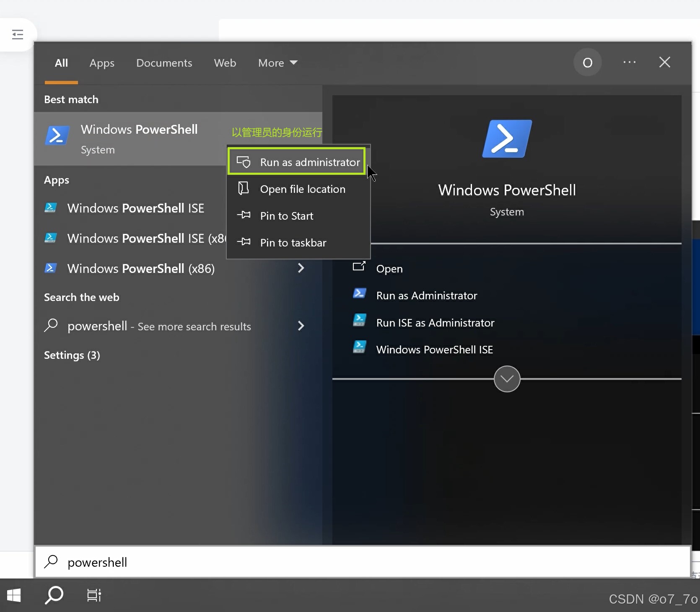This screenshot has height=612, width=700.
Task: Click the large PowerShell logo in preview
Action: [507, 139]
